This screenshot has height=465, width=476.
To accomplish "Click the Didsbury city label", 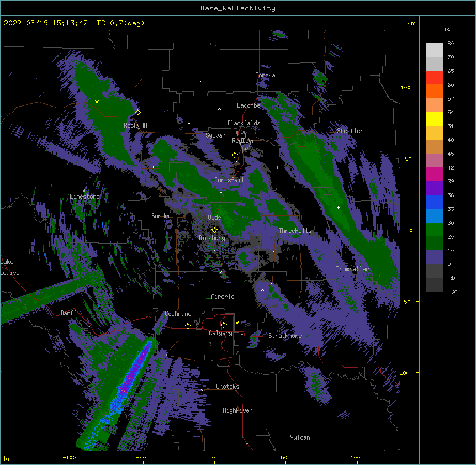I will (212, 238).
